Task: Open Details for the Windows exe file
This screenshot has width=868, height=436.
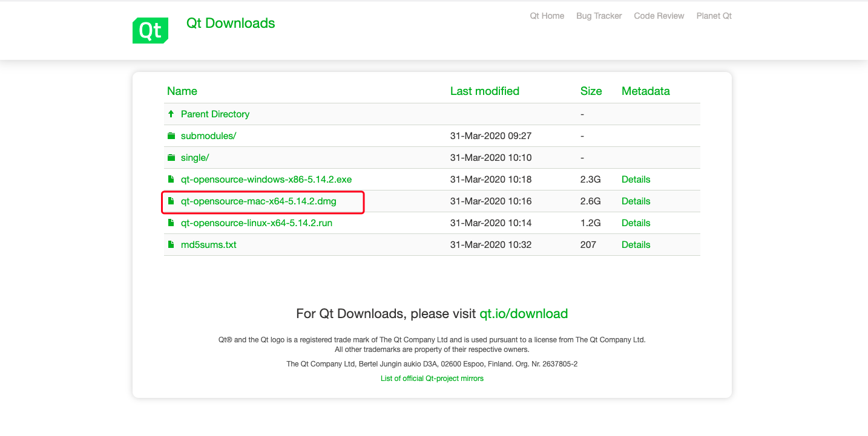Action: pyautogui.click(x=636, y=180)
